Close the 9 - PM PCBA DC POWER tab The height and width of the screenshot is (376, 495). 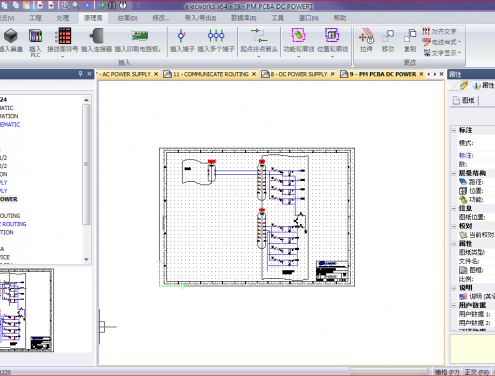(x=421, y=74)
